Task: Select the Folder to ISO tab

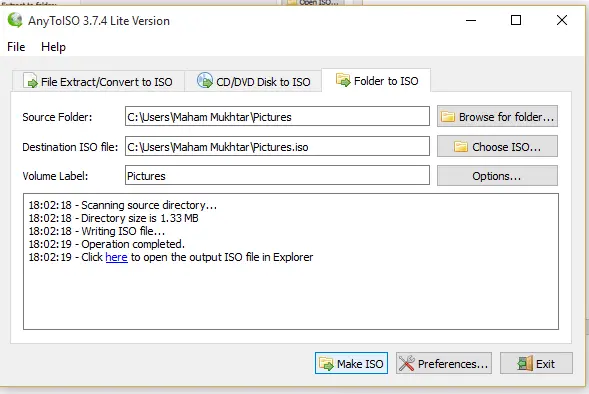Action: [376, 80]
